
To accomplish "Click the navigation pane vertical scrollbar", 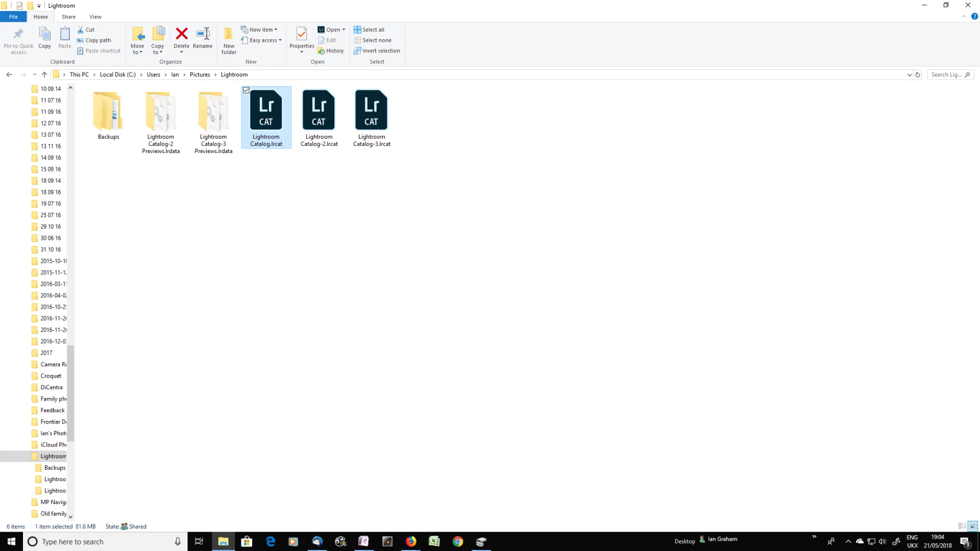I will [x=70, y=393].
